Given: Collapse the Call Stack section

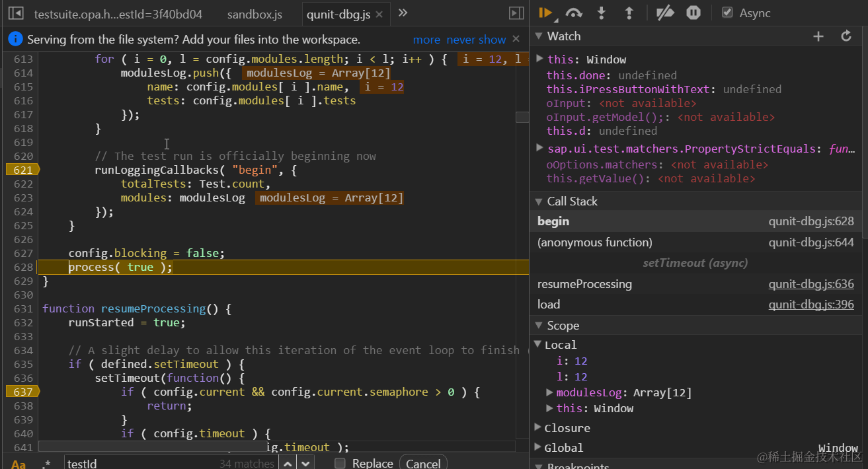Looking at the screenshot, I should tap(539, 201).
